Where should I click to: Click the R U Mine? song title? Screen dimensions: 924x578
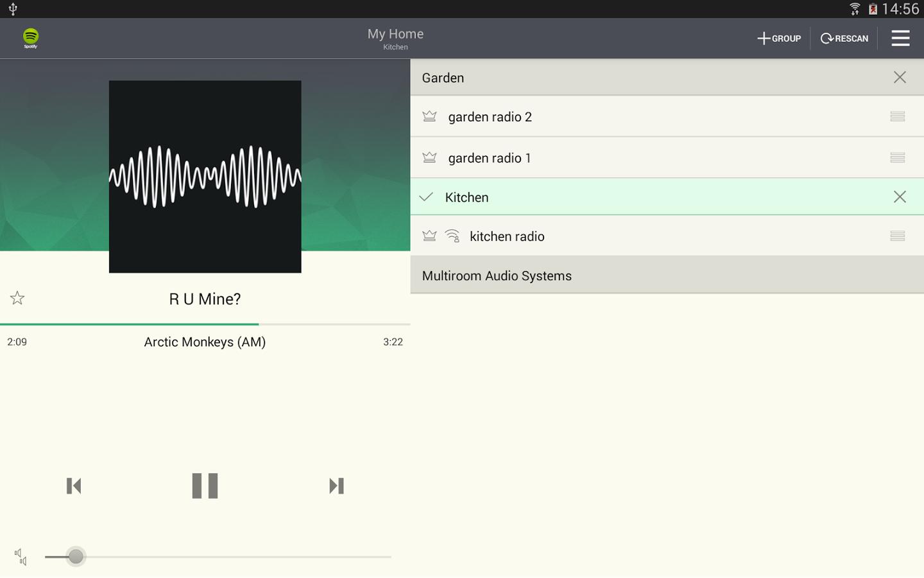pos(205,299)
